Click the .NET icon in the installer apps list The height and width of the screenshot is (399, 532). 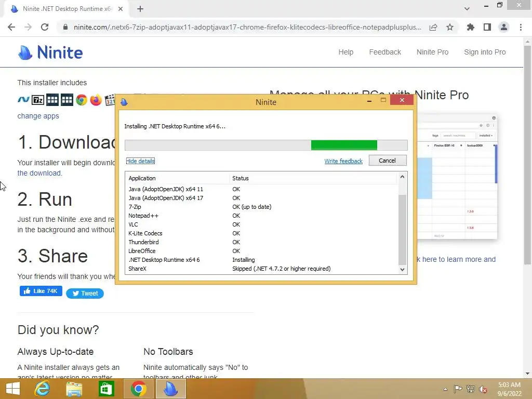click(23, 100)
